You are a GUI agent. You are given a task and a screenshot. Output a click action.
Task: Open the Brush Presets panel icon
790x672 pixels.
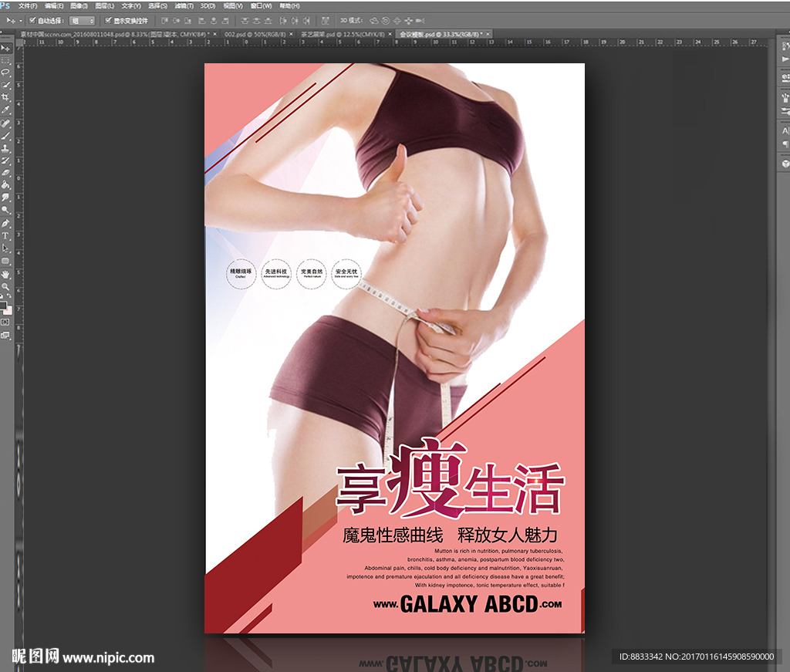(x=785, y=110)
